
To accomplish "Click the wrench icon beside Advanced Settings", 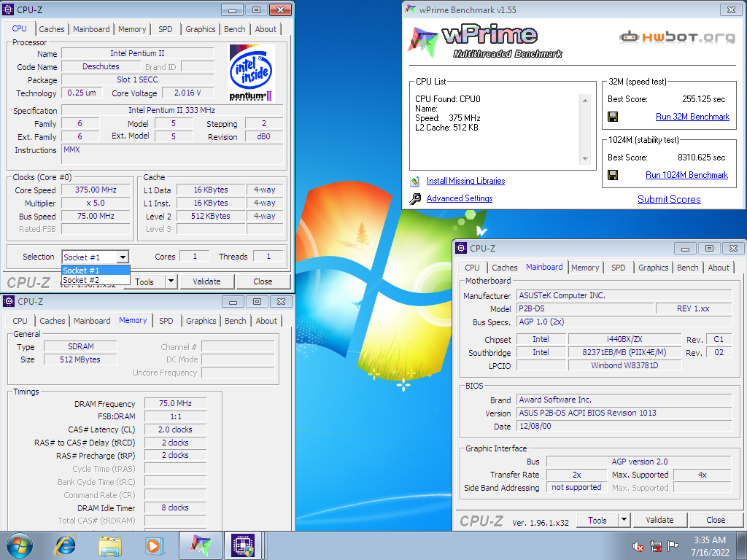I will click(415, 198).
